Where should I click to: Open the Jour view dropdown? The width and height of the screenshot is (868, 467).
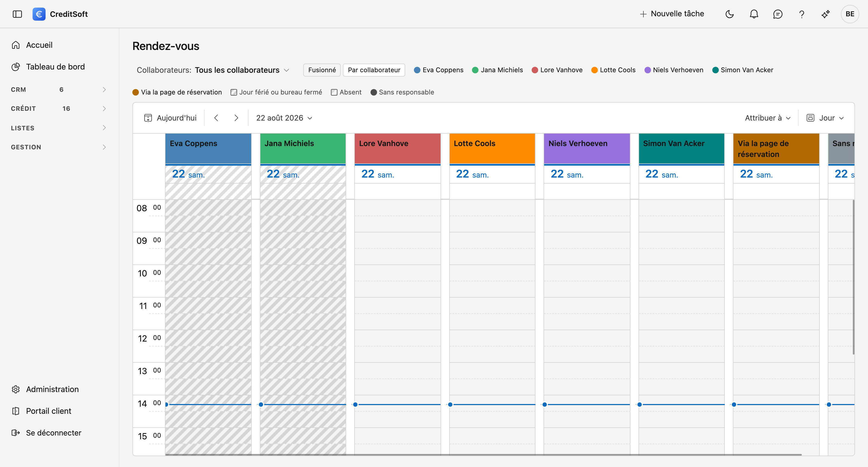pos(825,118)
